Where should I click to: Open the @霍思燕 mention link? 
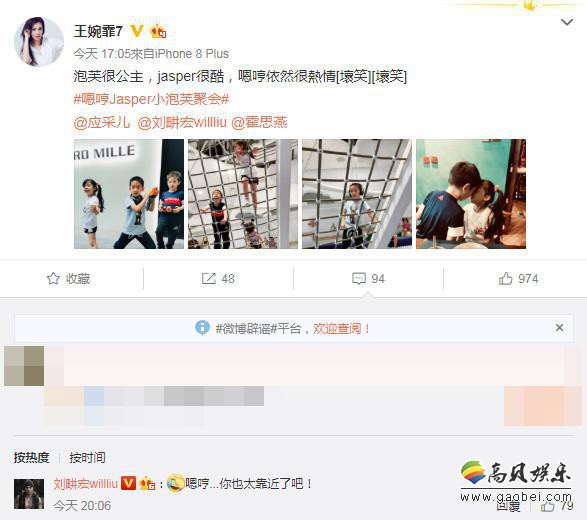point(259,122)
